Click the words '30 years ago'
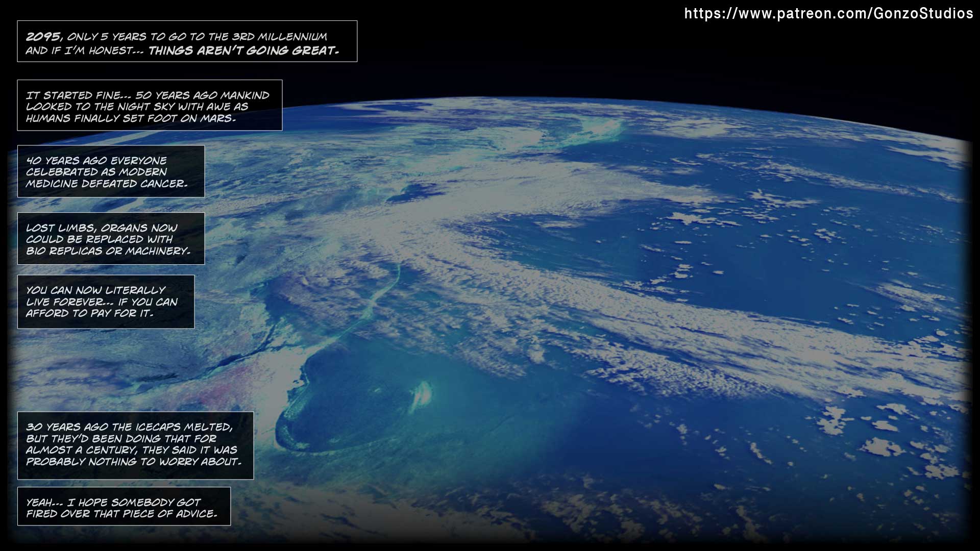This screenshot has height=551, width=980. [x=67, y=427]
